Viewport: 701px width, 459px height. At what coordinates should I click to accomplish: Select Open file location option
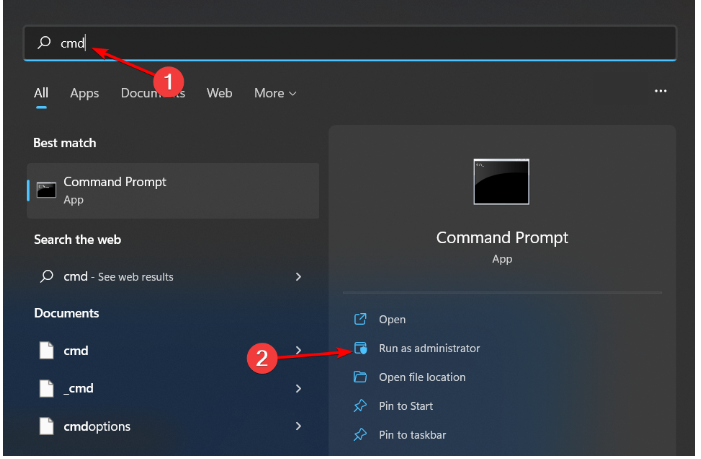point(422,378)
